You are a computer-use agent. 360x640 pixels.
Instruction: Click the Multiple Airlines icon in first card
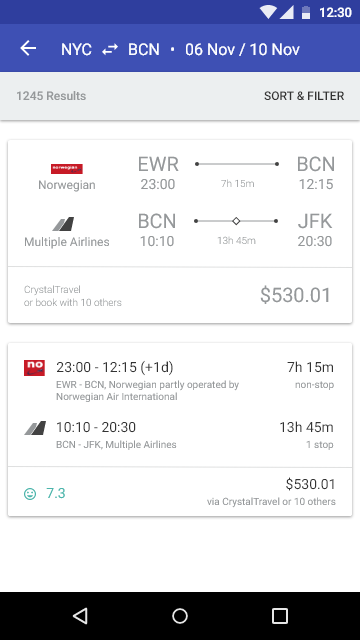coord(63,224)
